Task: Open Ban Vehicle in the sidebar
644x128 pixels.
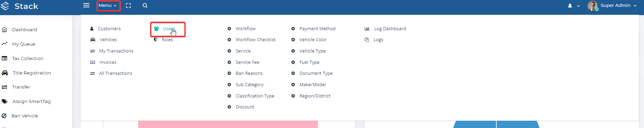Action: (x=25, y=116)
